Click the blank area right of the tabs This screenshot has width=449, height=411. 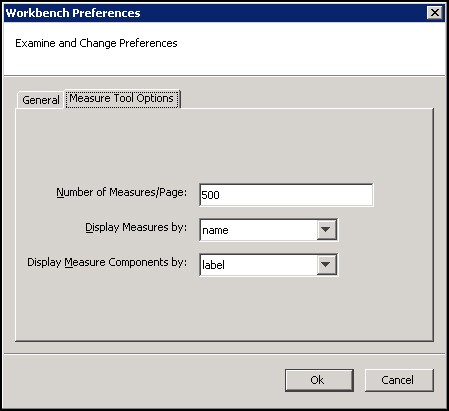coord(307,97)
